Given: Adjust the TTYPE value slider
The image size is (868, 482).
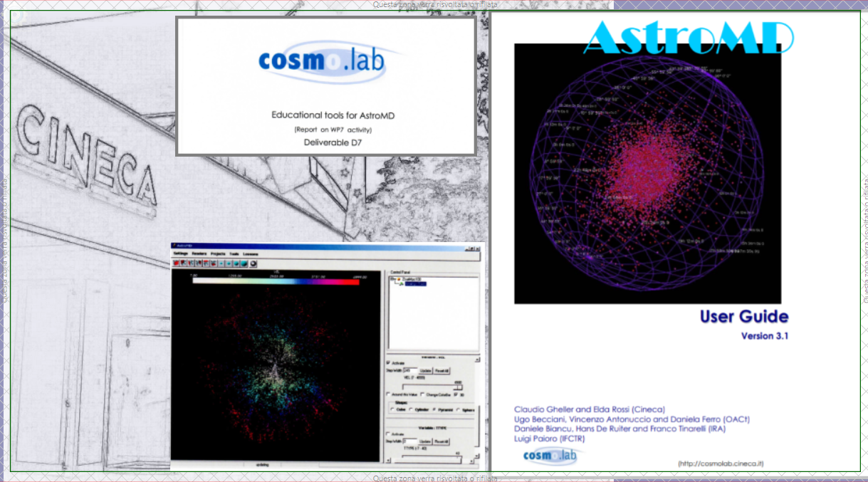Looking at the screenshot, I should point(432,456).
